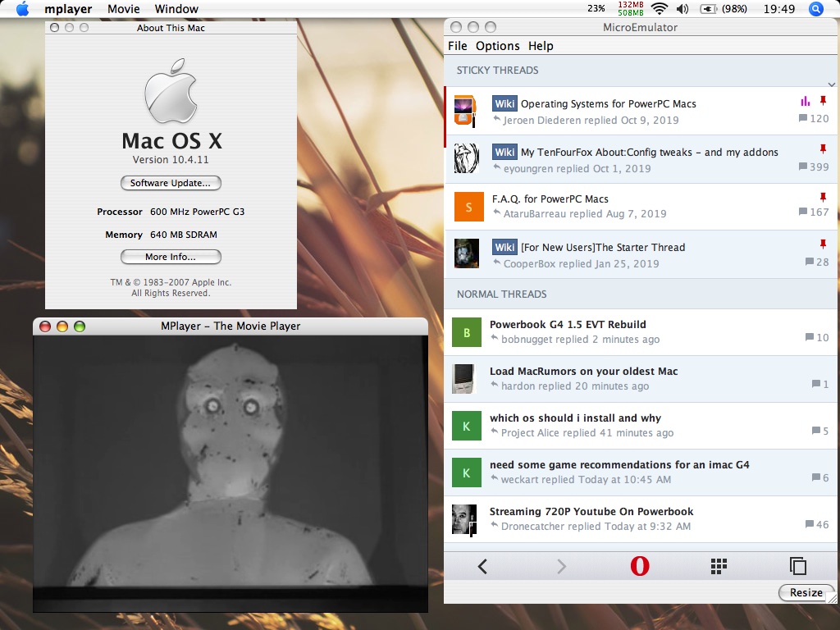Click Dronecatcher replied Today at 9:32 AM
The image size is (840, 630).
(x=596, y=526)
